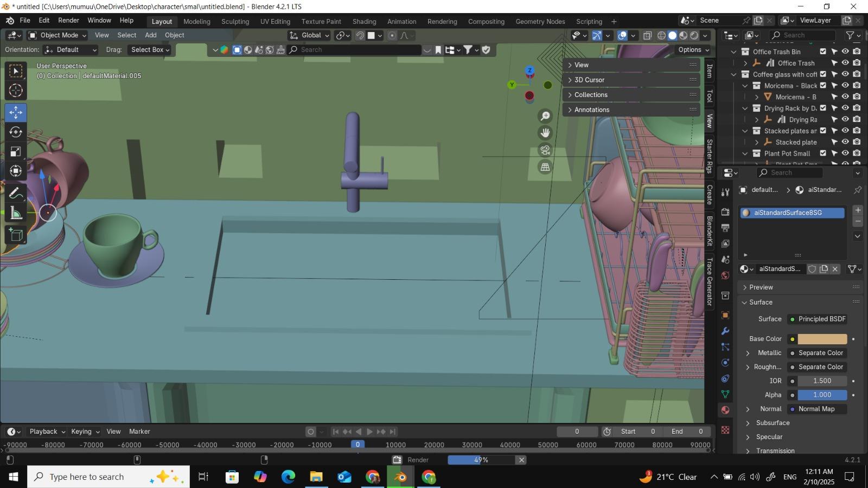Activate the Rotate tool
868x488 pixels.
pos(16,132)
